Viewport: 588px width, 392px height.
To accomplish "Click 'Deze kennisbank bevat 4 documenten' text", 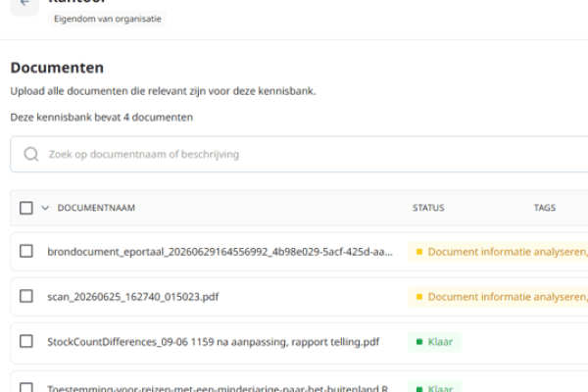I will [x=102, y=118].
